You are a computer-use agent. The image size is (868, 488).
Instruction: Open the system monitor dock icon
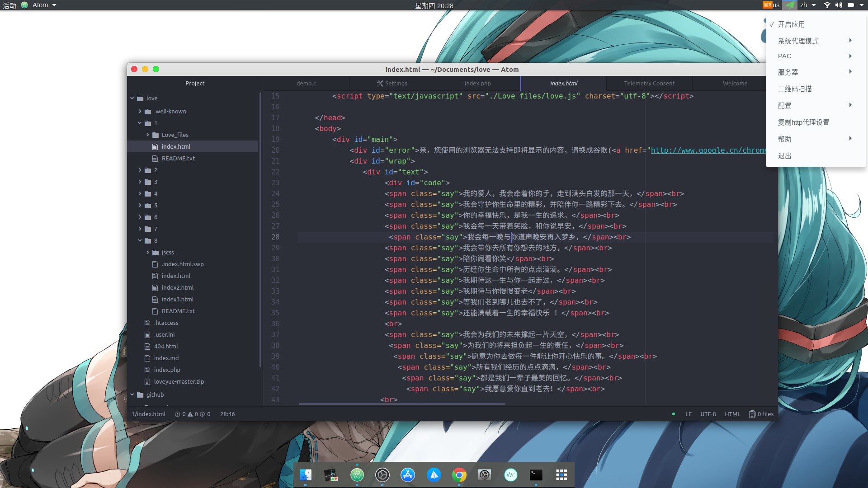(x=331, y=475)
